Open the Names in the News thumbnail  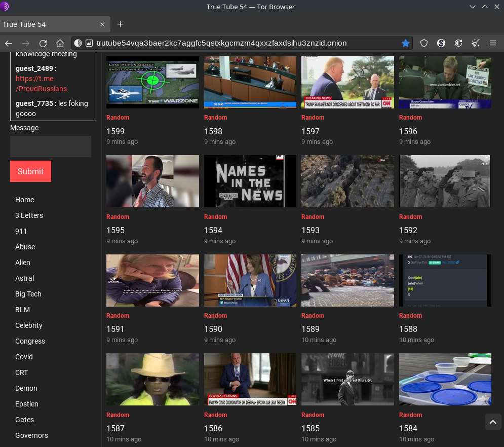(250, 181)
